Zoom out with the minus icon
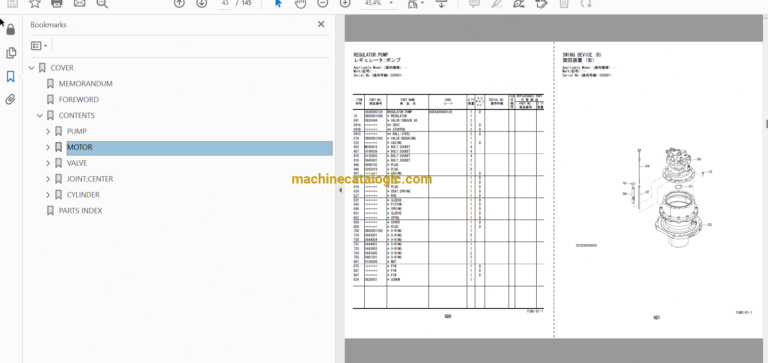Screen dimensions: 768x363 (322, 3)
